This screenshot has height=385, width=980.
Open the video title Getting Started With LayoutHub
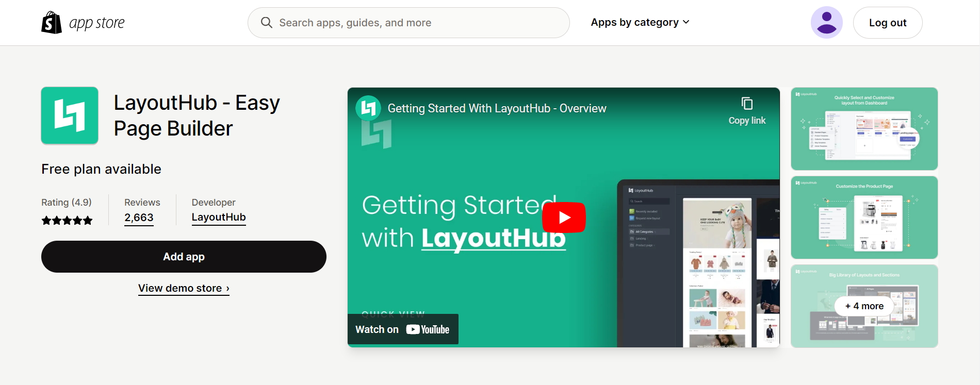[x=497, y=108]
